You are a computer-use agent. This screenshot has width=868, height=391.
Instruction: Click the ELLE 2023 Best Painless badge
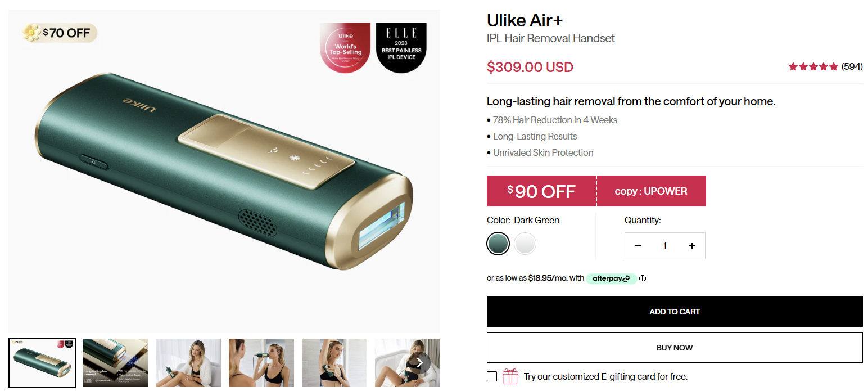point(401,48)
